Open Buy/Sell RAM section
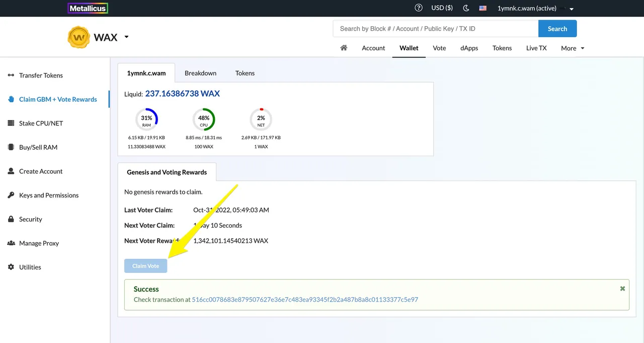This screenshot has width=644, height=343. click(x=38, y=147)
